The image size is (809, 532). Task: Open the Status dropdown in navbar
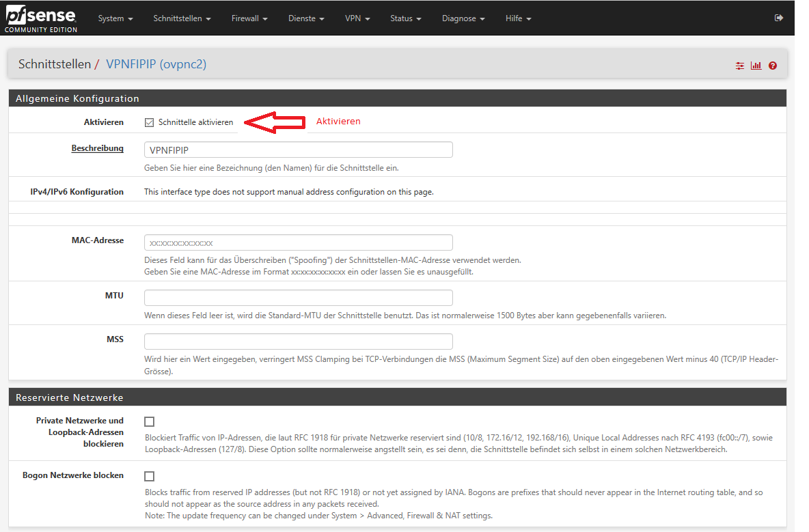pos(405,18)
